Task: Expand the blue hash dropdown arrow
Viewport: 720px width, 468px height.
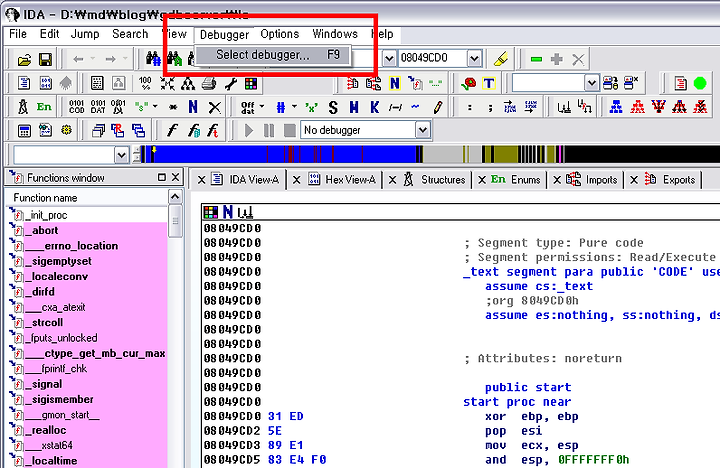Action: 294,107
